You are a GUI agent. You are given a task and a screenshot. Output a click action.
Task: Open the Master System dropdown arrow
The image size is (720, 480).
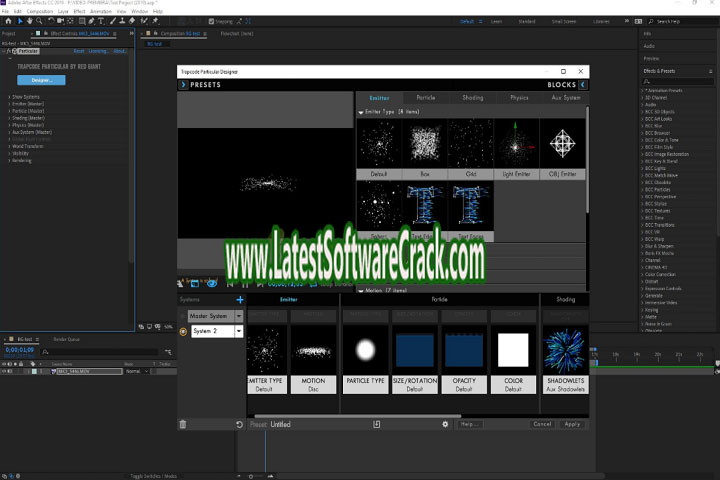pos(239,316)
